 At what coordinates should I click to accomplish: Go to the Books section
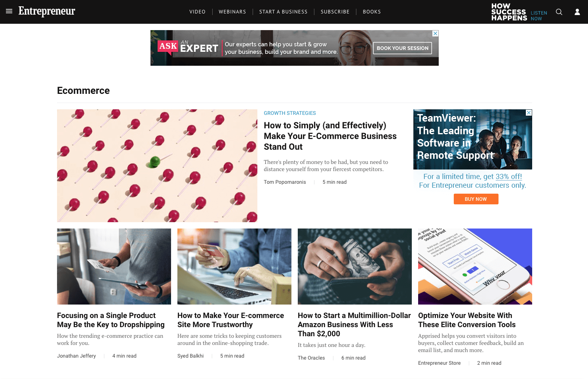(x=372, y=12)
